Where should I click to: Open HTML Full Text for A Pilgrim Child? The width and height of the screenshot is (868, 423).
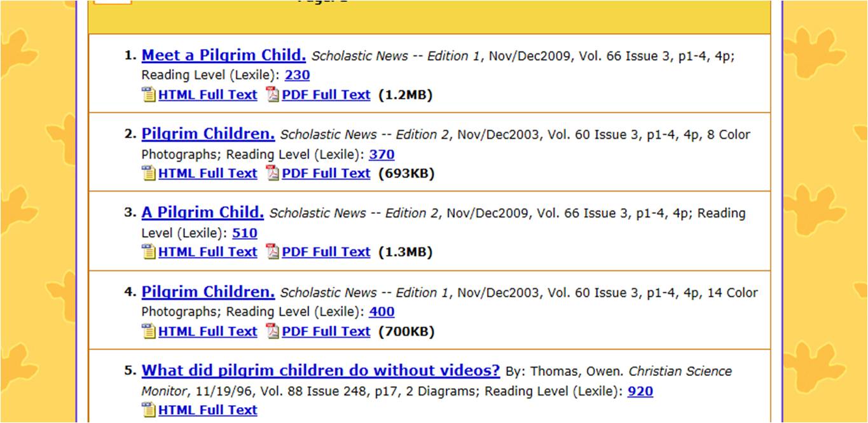click(x=208, y=253)
